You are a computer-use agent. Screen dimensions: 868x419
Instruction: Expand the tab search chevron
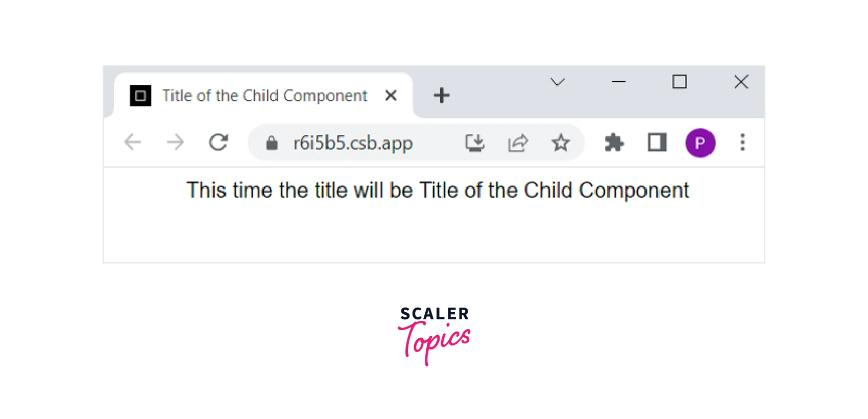point(557,82)
